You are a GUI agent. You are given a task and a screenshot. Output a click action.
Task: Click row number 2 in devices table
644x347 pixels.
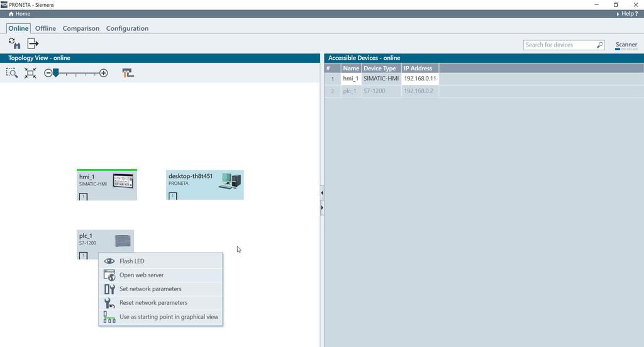[333, 91]
